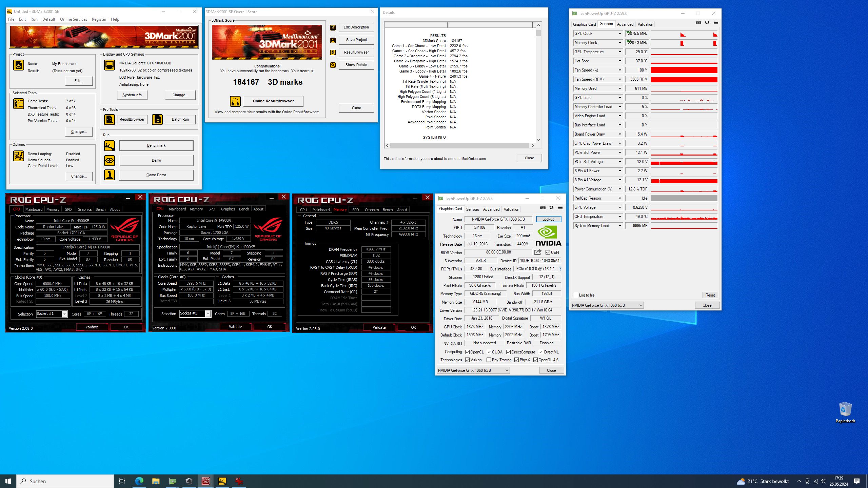The width and height of the screenshot is (868, 488).
Task: Click the refresh icon in GPU-Z Graphics Card window
Action: click(x=551, y=207)
